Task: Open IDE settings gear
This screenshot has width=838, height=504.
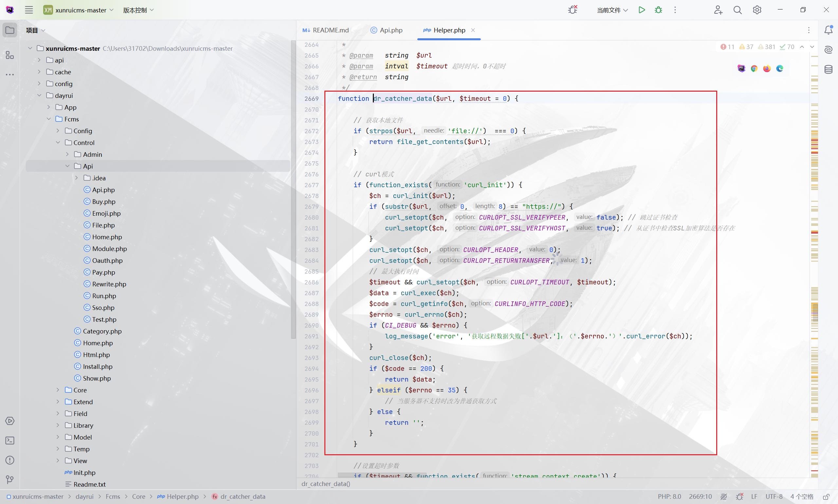Action: pyautogui.click(x=757, y=10)
